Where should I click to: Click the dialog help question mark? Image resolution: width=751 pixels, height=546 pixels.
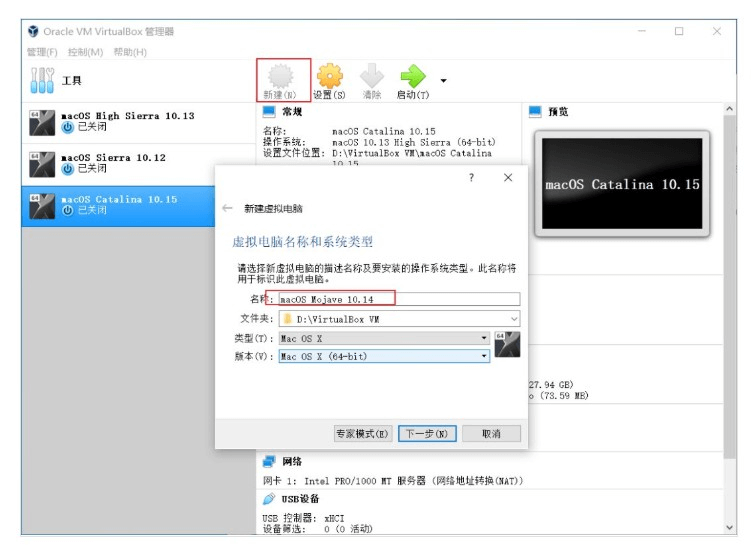[x=471, y=178]
